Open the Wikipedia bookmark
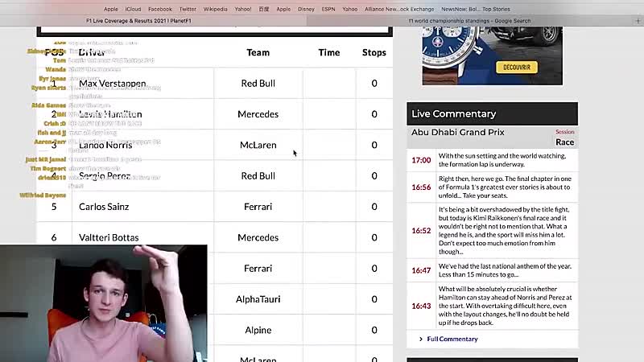 pyautogui.click(x=215, y=9)
